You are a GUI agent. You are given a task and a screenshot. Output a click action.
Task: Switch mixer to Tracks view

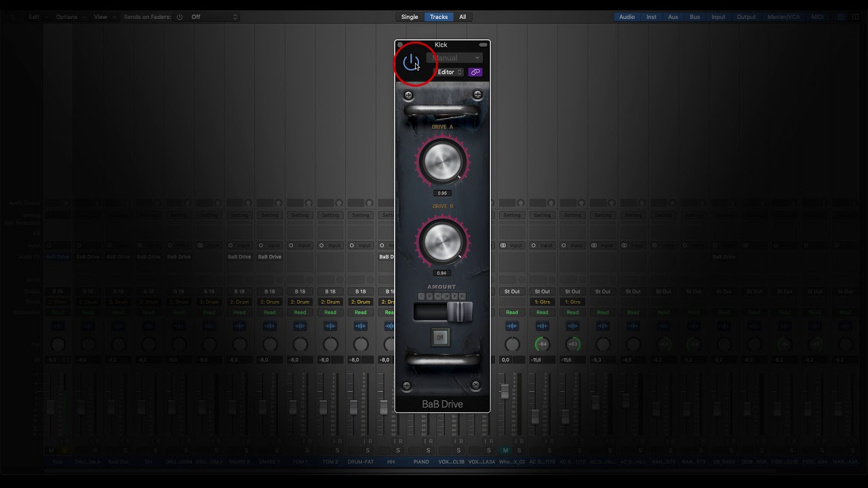tap(439, 17)
